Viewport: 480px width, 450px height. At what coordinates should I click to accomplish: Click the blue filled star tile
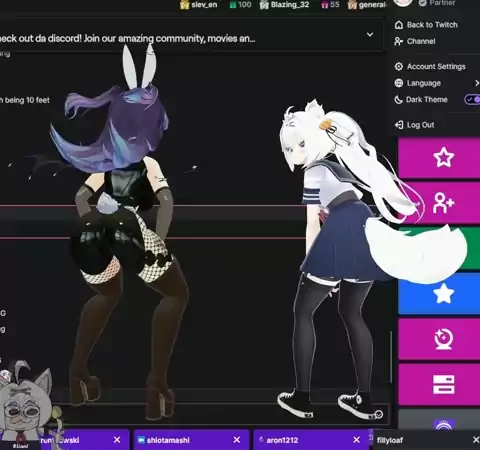click(x=439, y=293)
